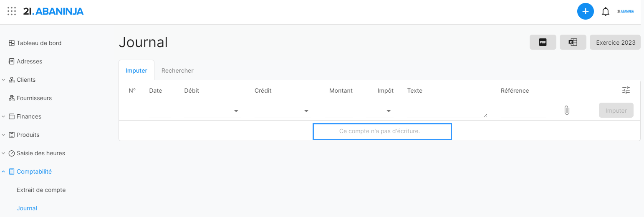644x217 pixels.
Task: Export the journal to Excel
Action: point(573,42)
